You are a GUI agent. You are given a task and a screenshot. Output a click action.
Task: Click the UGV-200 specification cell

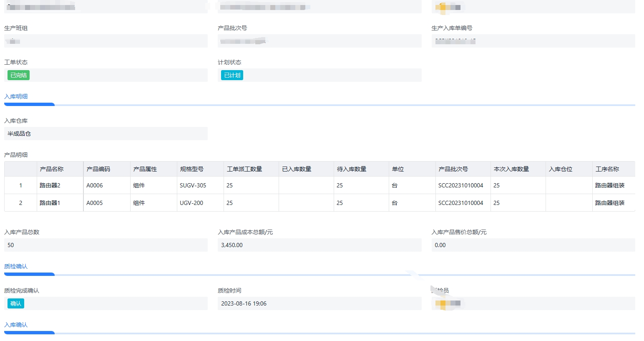[191, 203]
